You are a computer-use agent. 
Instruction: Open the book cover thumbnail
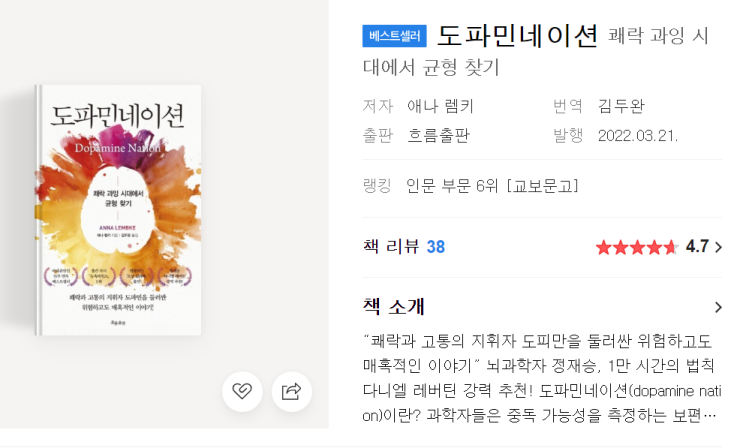118,210
